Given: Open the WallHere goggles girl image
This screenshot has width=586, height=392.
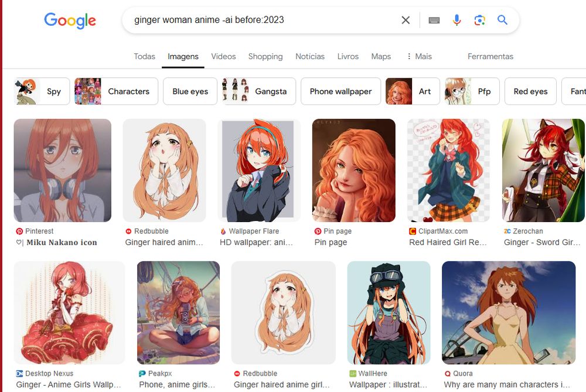Looking at the screenshot, I should coord(389,313).
